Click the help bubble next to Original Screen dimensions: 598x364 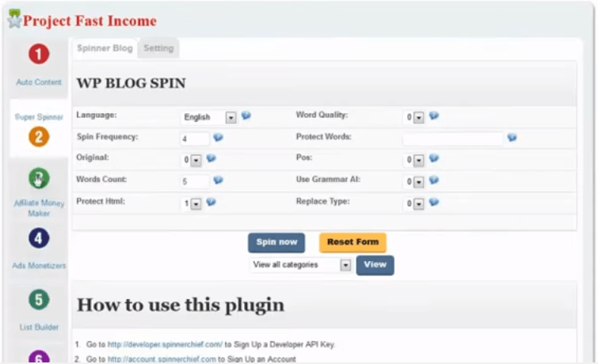[211, 158]
